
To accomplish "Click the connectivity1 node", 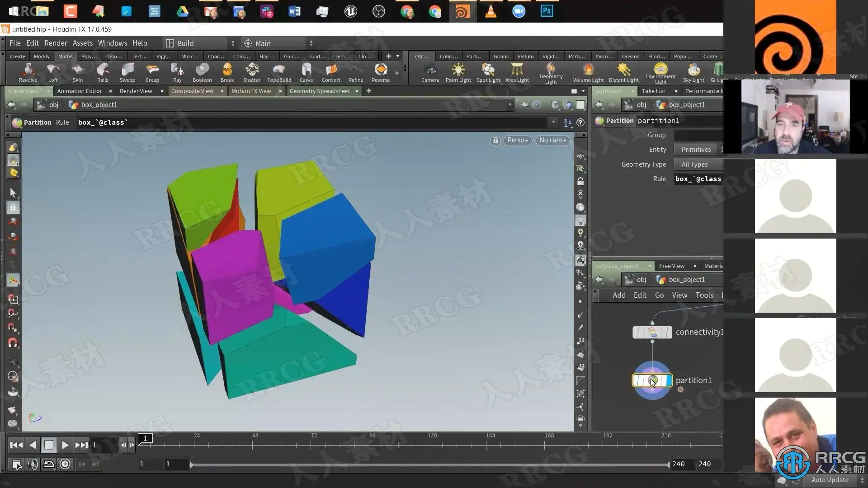I will [x=652, y=333].
